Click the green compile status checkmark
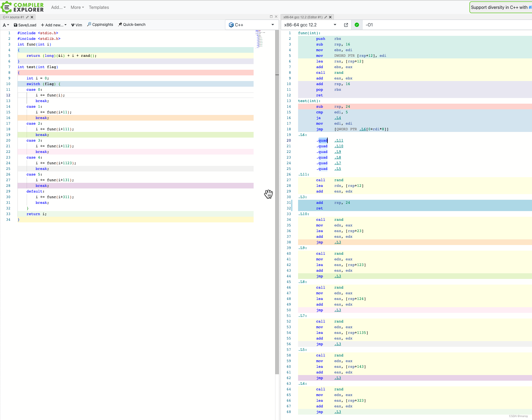 357,25
